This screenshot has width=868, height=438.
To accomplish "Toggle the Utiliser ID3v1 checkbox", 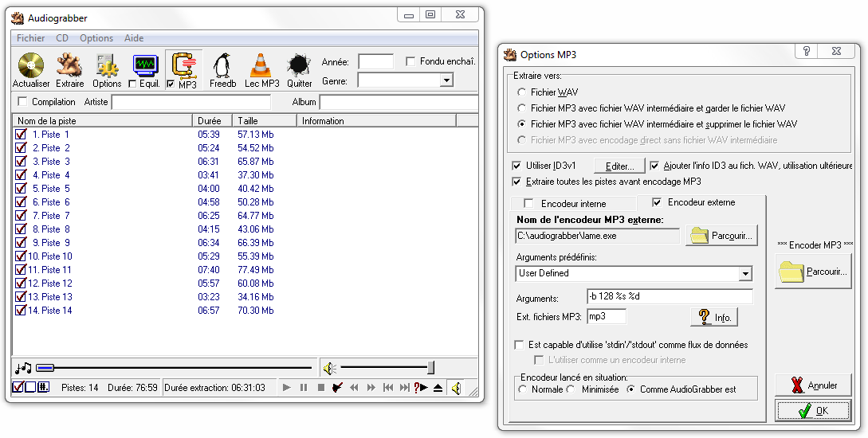I will 516,166.
